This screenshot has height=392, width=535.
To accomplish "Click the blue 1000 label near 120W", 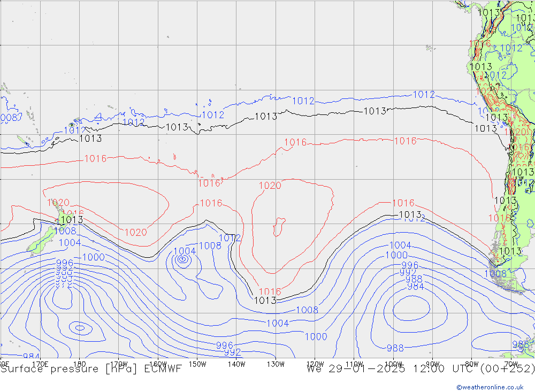I will 316,336.
